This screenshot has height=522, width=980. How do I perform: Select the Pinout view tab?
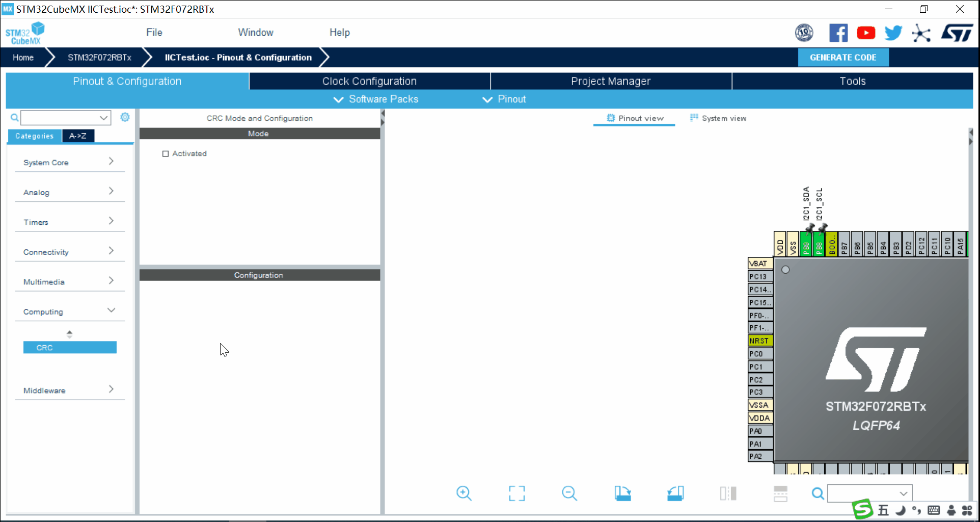(x=635, y=118)
